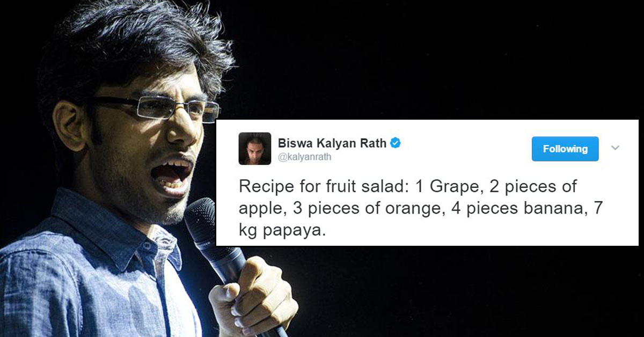Click the word "apple" in the tweet
The height and width of the screenshot is (337, 644).
pyautogui.click(x=261, y=210)
